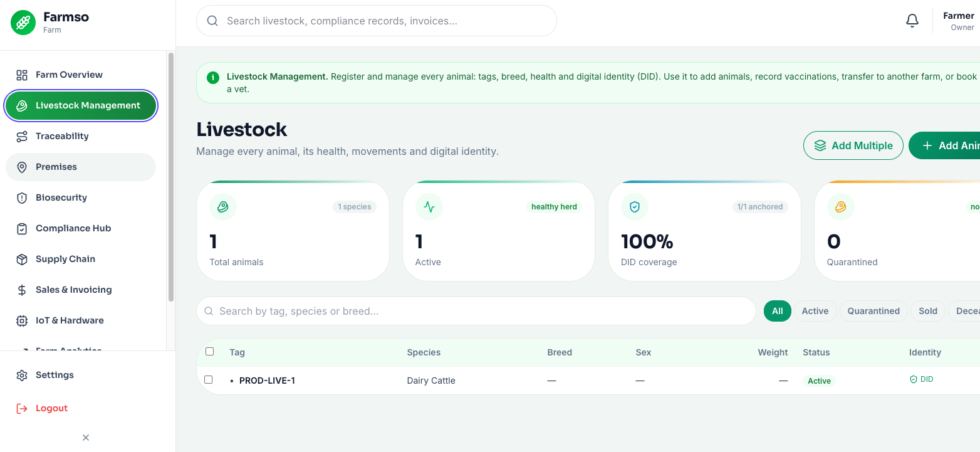The image size is (980, 452).
Task: Click the DID shield icon in the PROD-LIVE-1 row
Action: pos(914,380)
